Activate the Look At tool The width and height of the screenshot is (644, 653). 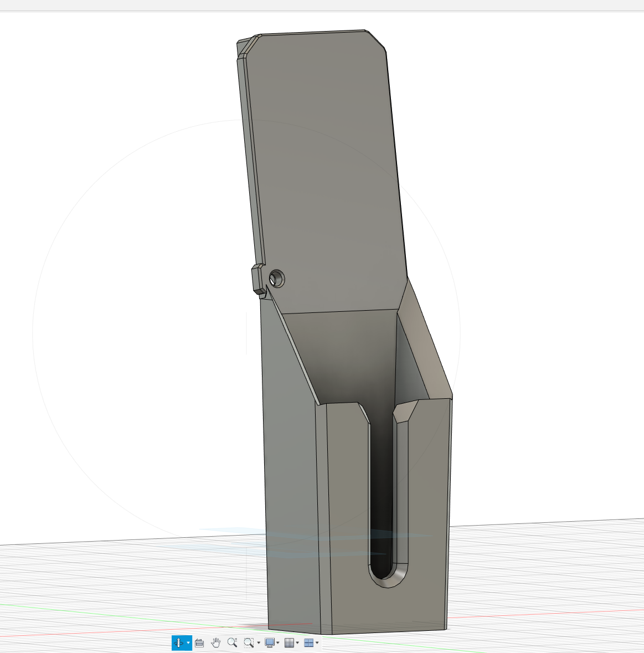200,643
